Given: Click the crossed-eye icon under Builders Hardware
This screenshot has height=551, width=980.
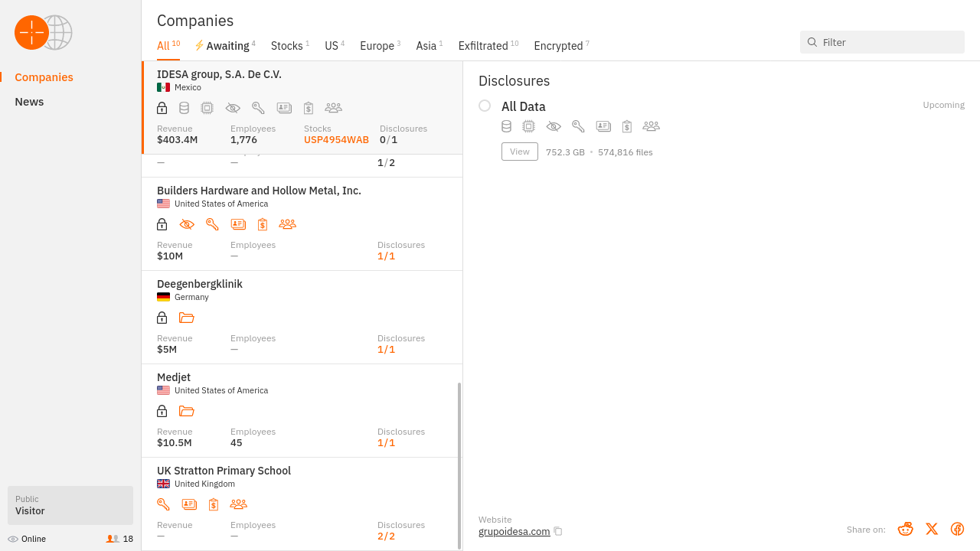Looking at the screenshot, I should 187,224.
